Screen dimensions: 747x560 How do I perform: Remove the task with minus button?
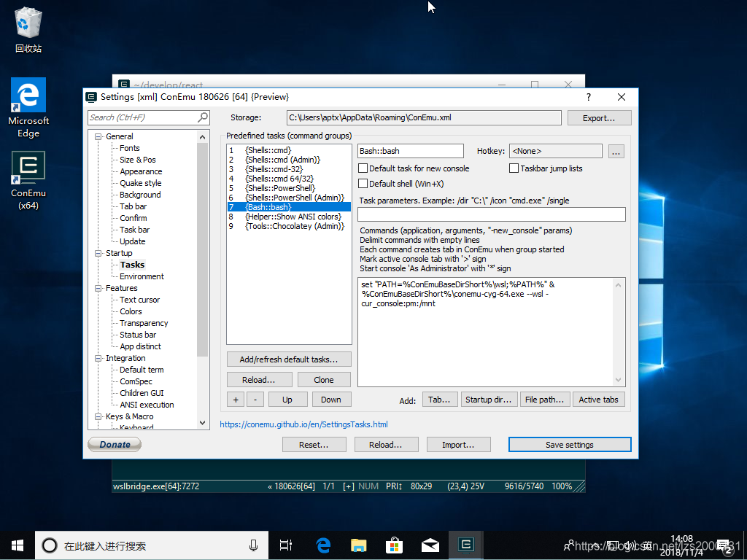(x=255, y=400)
